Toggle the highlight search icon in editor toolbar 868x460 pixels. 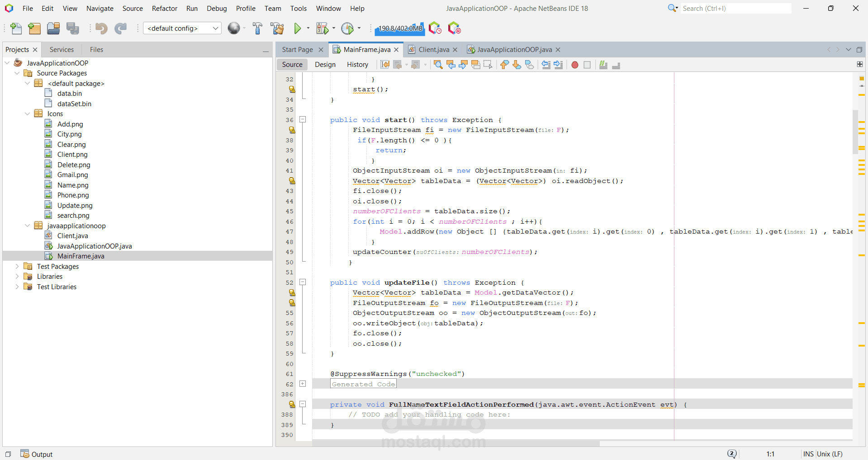(475, 65)
